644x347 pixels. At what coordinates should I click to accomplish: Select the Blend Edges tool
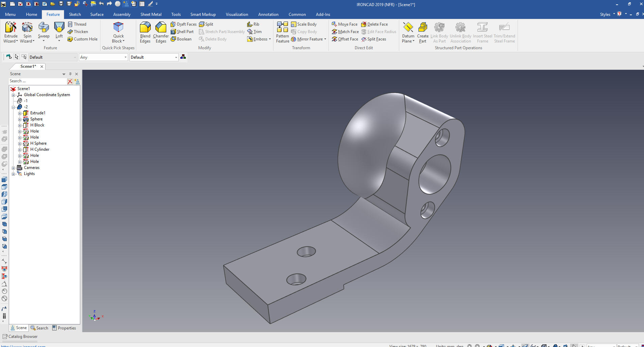click(145, 28)
